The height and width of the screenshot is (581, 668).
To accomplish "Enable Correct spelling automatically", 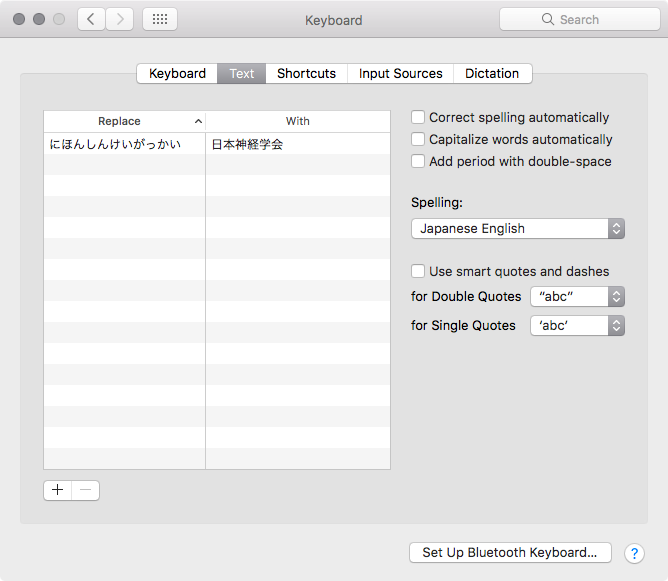I will [418, 117].
